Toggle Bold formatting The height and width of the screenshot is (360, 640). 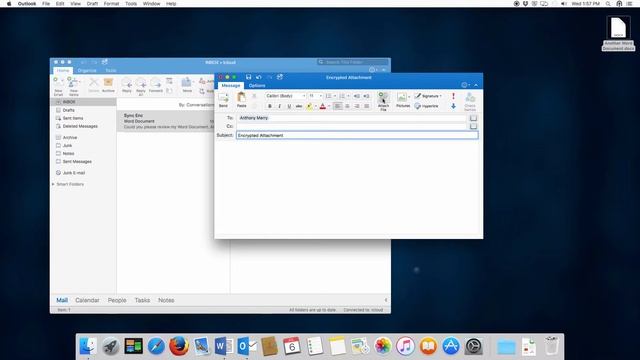click(x=269, y=106)
